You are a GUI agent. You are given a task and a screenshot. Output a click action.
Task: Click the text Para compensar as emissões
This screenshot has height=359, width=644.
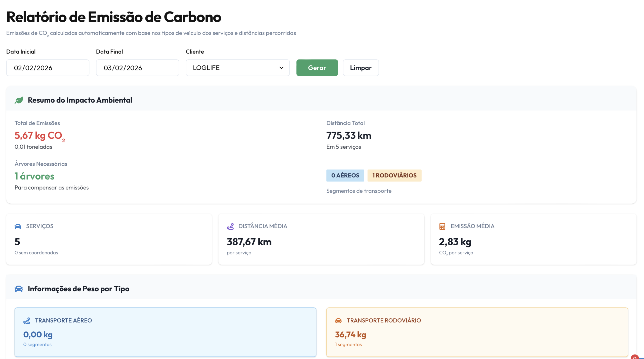tap(52, 188)
